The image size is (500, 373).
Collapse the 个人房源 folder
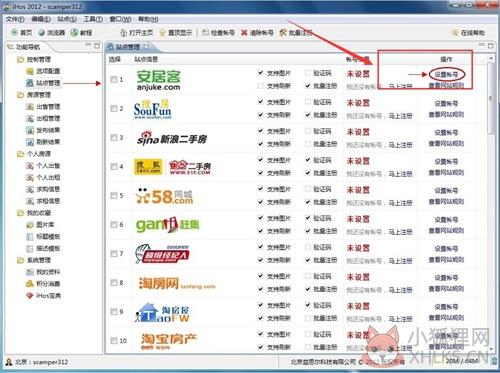pyautogui.click(x=34, y=154)
